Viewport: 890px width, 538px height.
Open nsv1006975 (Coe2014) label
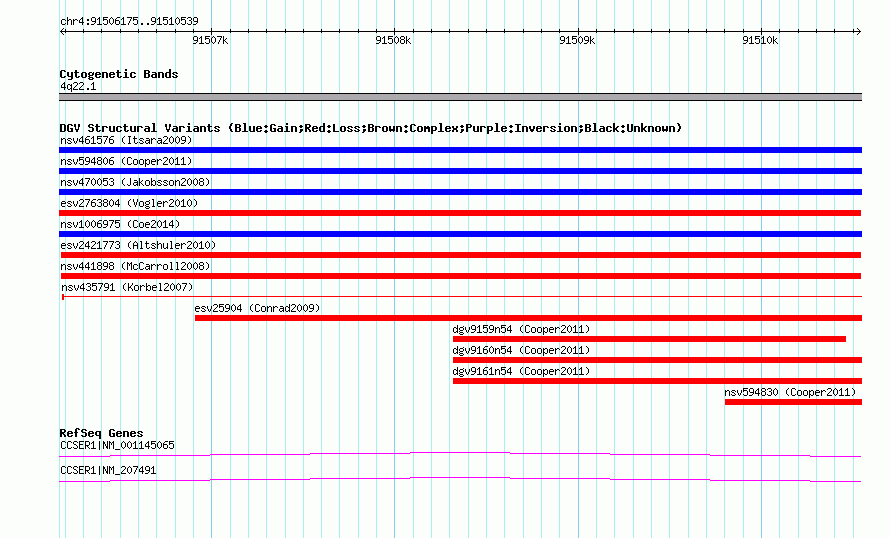click(120, 224)
